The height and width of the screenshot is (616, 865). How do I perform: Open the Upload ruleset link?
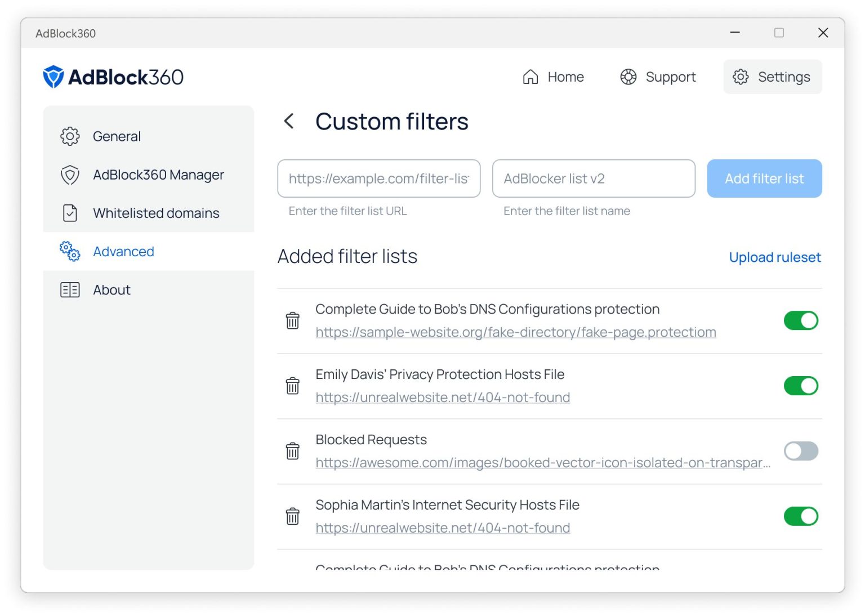pos(775,257)
